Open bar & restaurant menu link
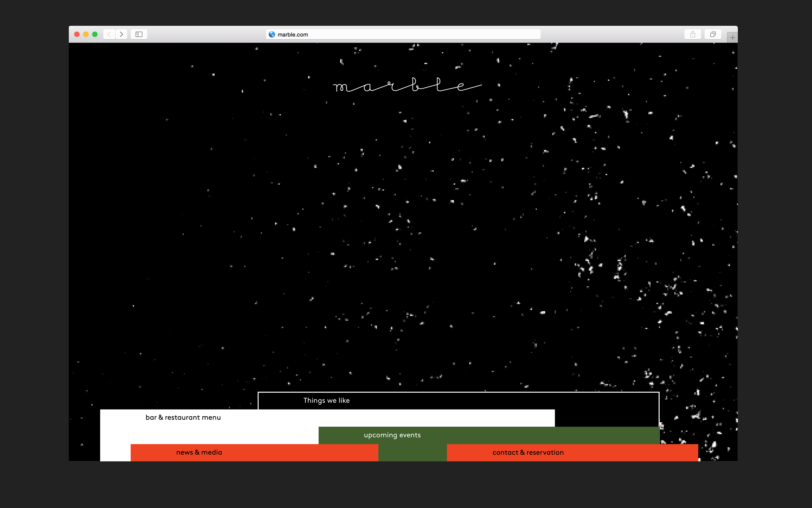812x508 pixels. [183, 418]
